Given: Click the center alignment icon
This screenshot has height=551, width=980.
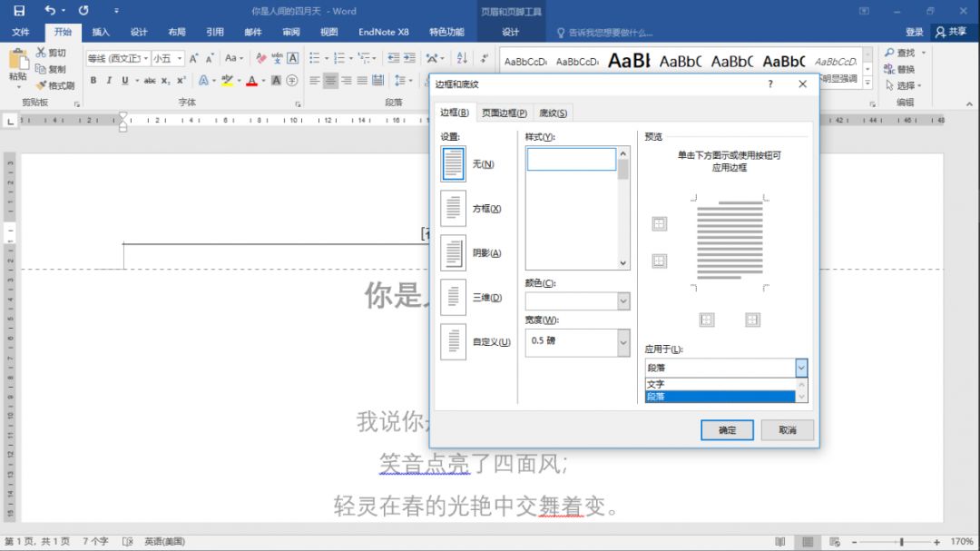Looking at the screenshot, I should point(330,80).
